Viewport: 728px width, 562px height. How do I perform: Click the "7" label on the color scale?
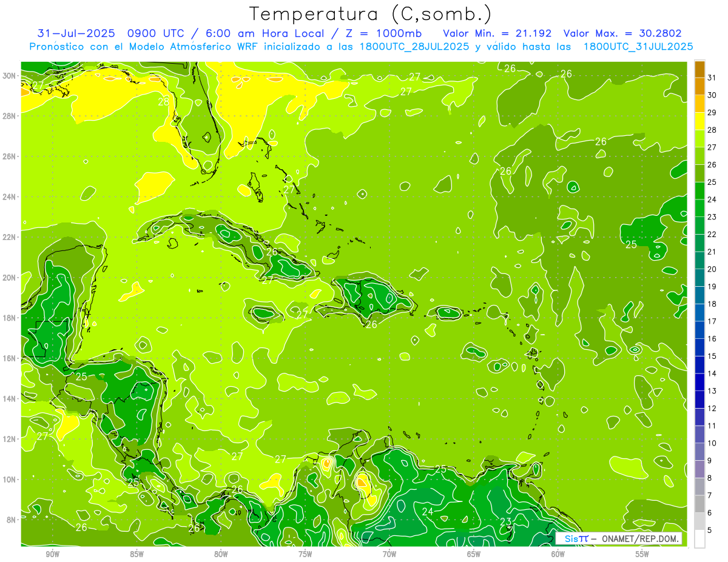tap(710, 495)
